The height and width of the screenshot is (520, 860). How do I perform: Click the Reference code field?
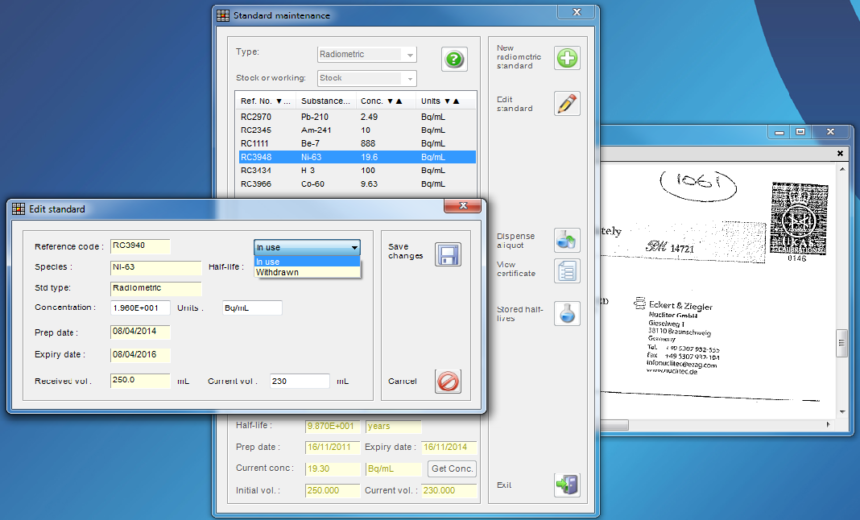coord(140,246)
